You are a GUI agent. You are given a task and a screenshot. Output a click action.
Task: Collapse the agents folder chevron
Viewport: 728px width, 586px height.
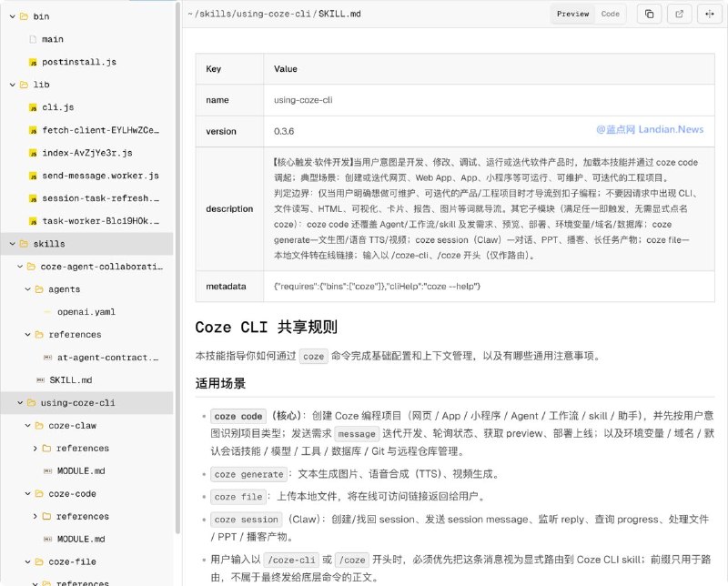click(28, 289)
